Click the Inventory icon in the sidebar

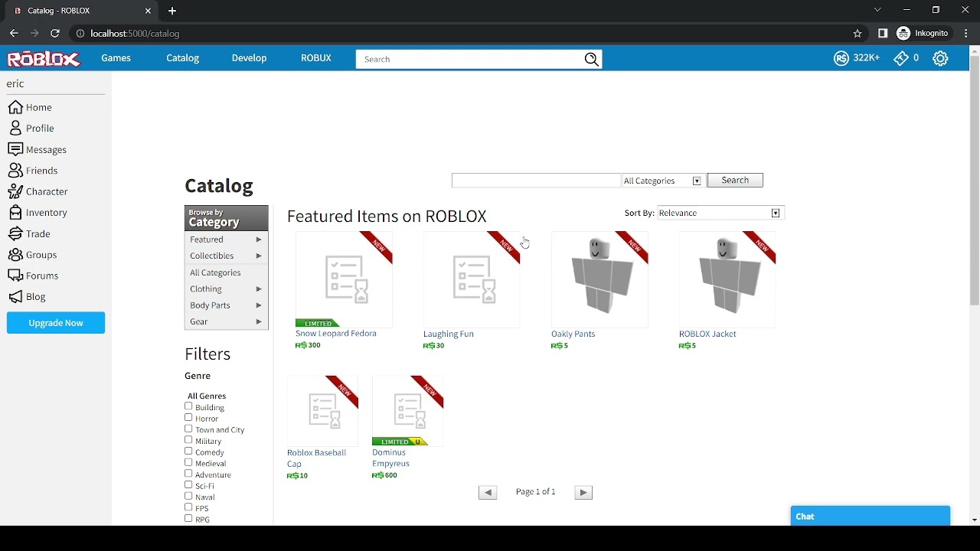point(15,212)
